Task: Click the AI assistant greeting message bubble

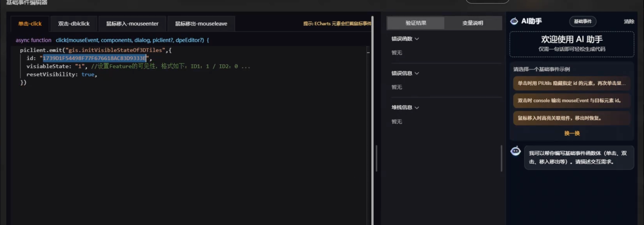Action: click(579, 158)
